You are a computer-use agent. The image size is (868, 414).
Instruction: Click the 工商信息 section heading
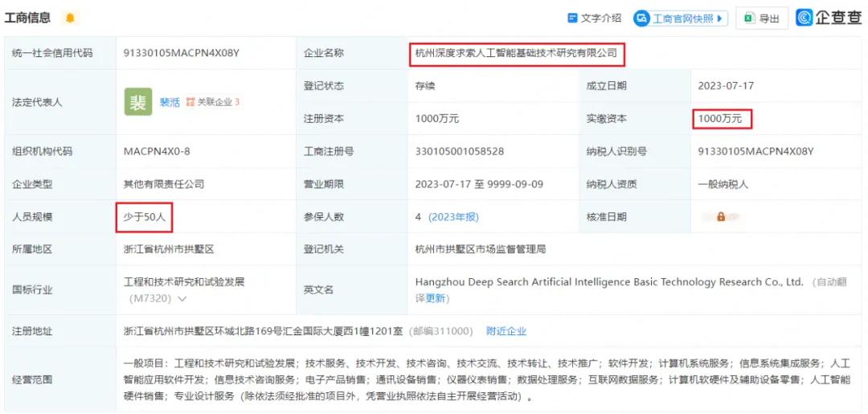click(27, 18)
